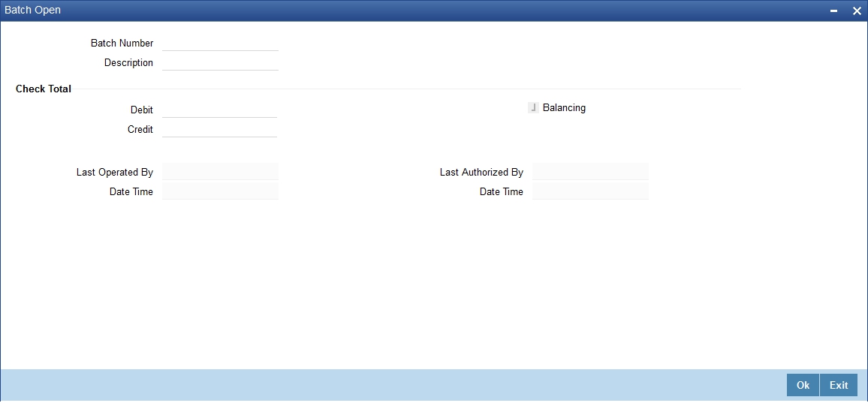
Task: Click the Debit label
Action: point(142,110)
